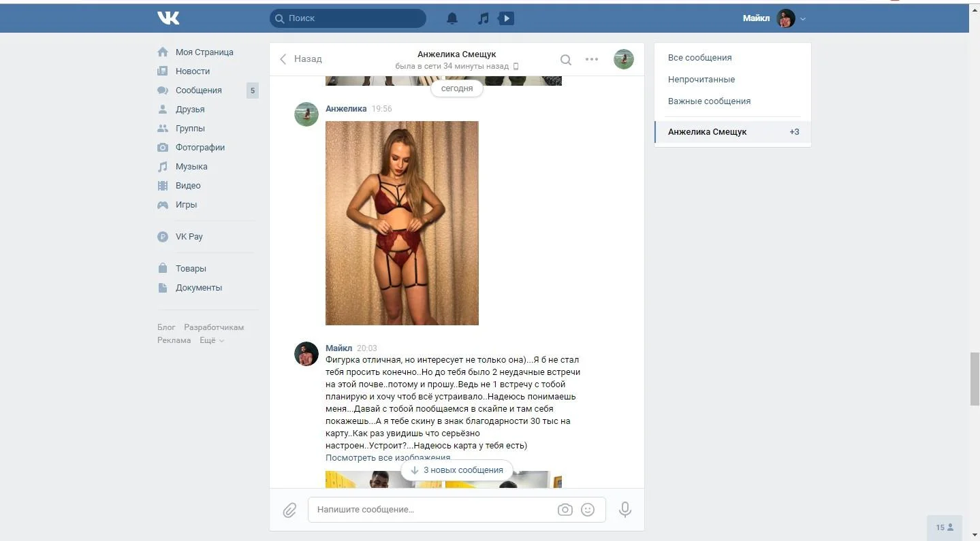Click Посмотреть все изображения link
This screenshot has height=541, width=980.
388,458
